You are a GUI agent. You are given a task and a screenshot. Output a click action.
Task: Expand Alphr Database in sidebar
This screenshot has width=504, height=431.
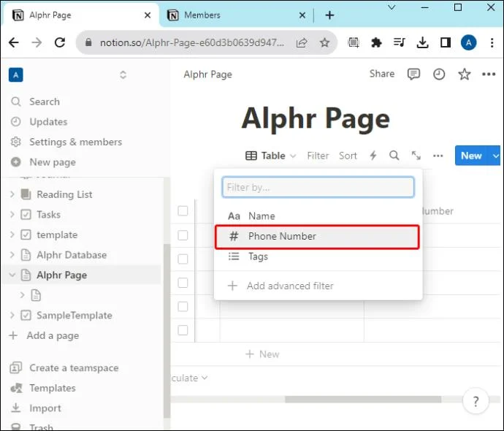(x=12, y=255)
